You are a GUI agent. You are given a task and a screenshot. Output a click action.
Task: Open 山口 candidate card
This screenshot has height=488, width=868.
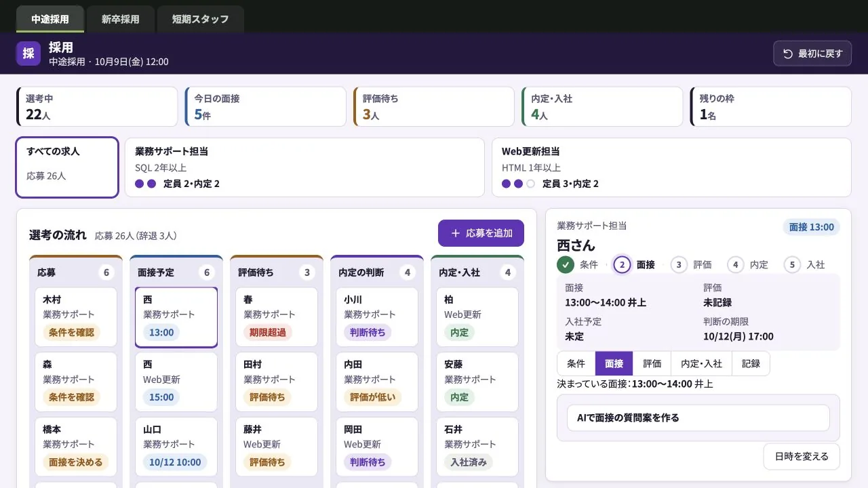[176, 447]
